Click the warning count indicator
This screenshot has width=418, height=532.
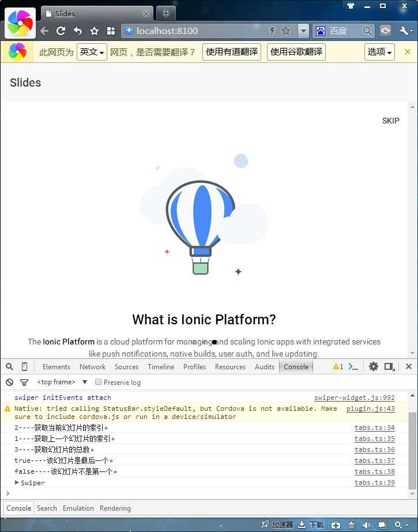tap(338, 366)
